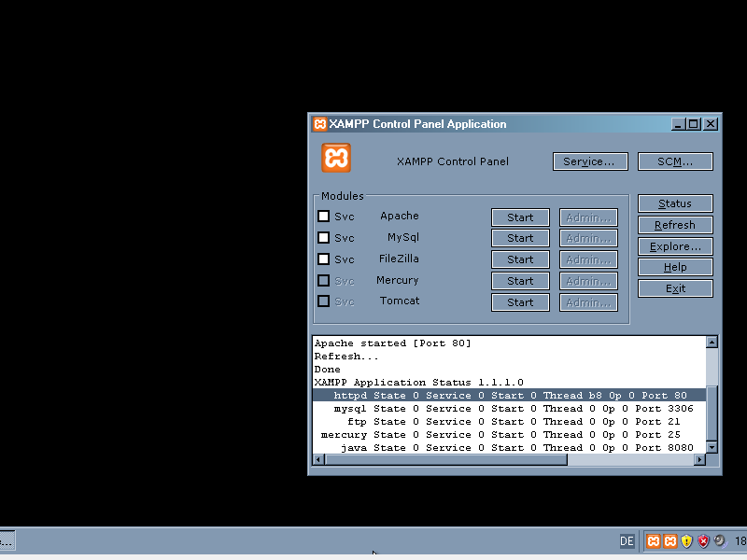Screen dimensions: 747x560
Task: Start the Tomcat module
Action: click(x=520, y=302)
